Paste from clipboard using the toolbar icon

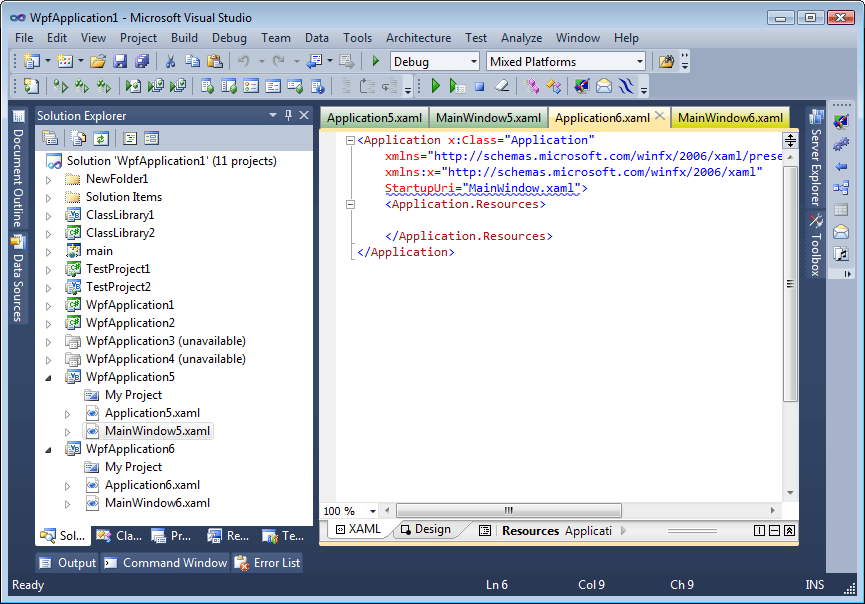tap(214, 61)
